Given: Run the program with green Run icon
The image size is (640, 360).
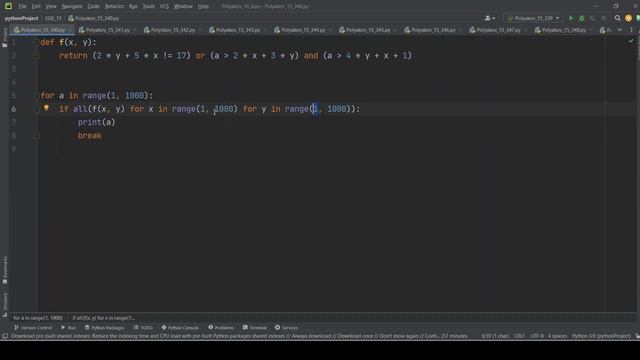Looking at the screenshot, I should [x=571, y=18].
